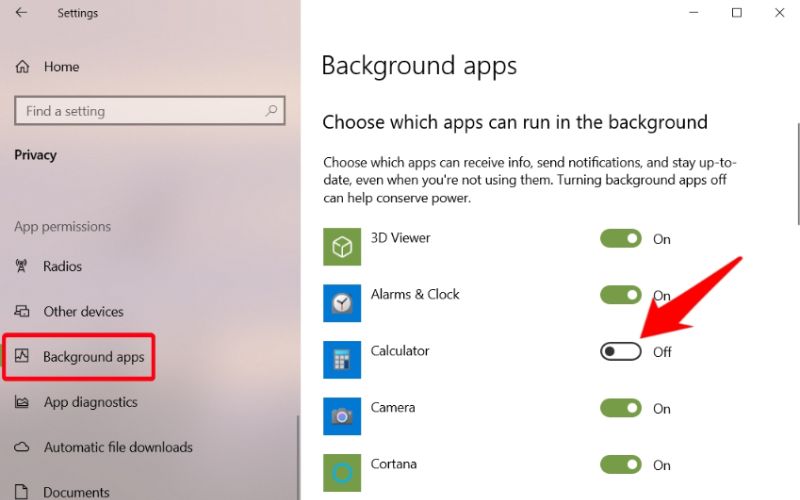Click the Calculator app icon
This screenshot has width=800, height=500.
[x=342, y=360]
